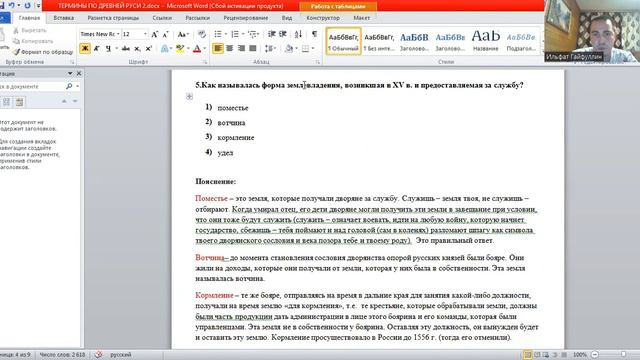
Task: Click the table move handle above the answer list
Action: 189,97
